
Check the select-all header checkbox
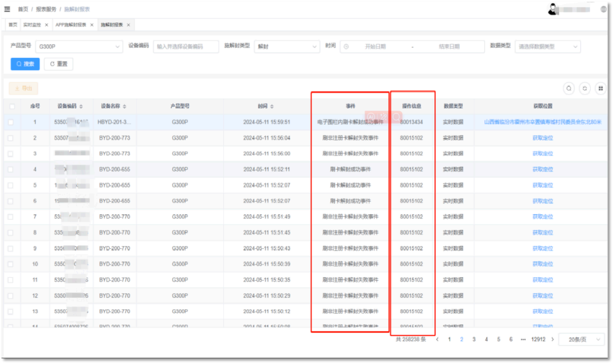[12, 106]
